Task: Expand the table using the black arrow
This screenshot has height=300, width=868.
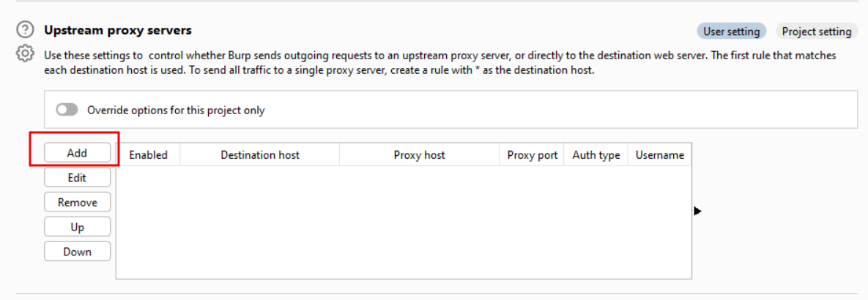Action: (x=697, y=211)
